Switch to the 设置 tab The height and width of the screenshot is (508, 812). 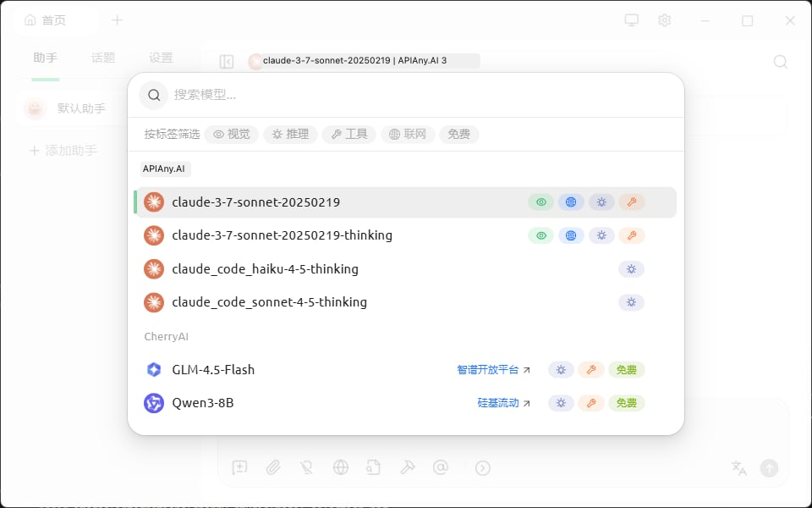point(161,58)
